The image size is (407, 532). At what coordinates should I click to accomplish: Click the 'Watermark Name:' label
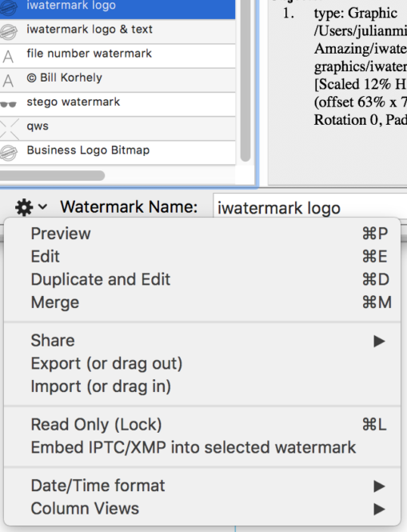pyautogui.click(x=129, y=206)
